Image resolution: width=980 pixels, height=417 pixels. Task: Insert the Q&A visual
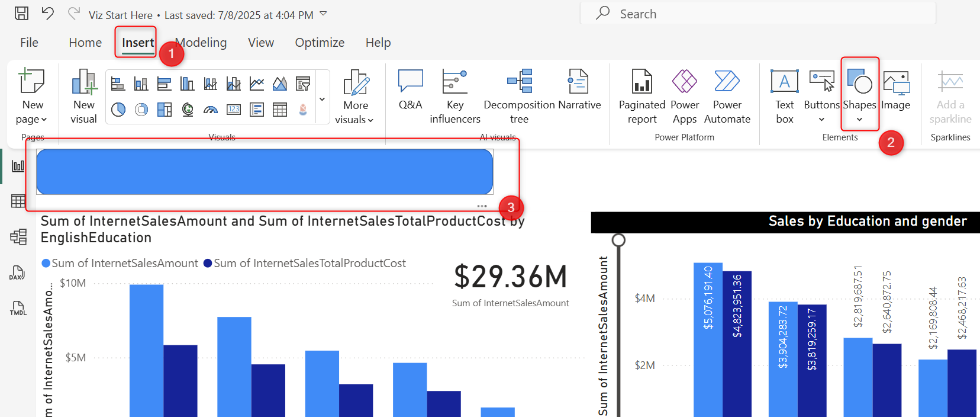(x=410, y=91)
